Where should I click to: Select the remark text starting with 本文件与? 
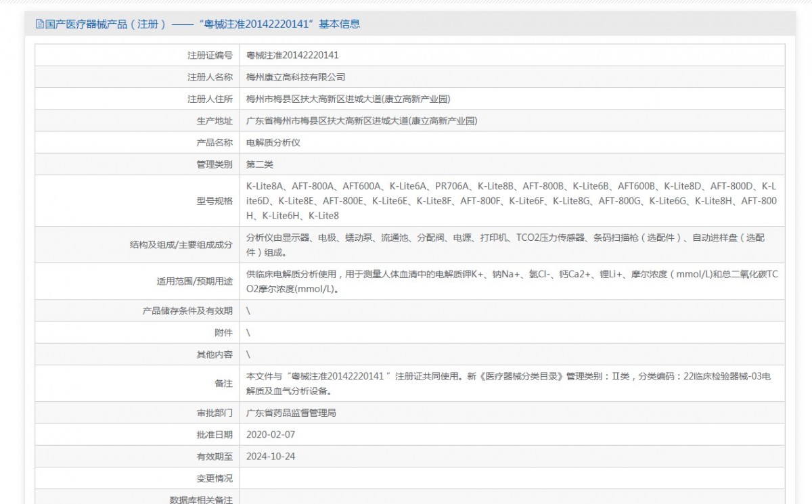tap(508, 384)
